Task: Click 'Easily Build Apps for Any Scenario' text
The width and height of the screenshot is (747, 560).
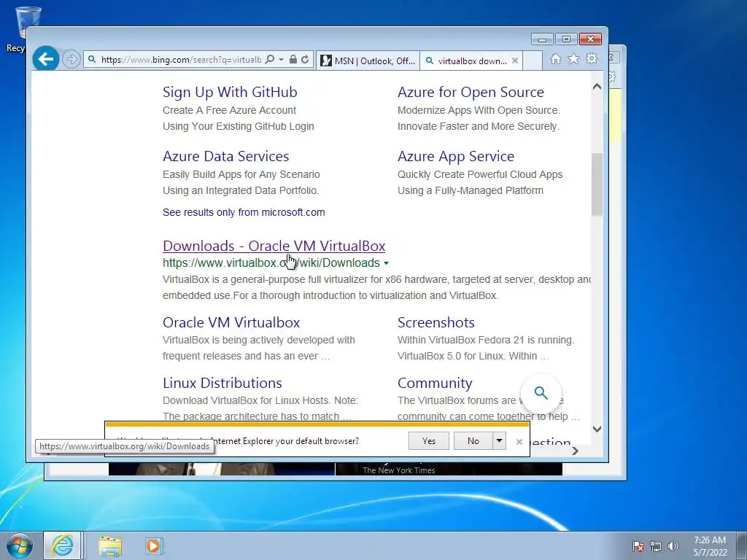Action: point(241,174)
